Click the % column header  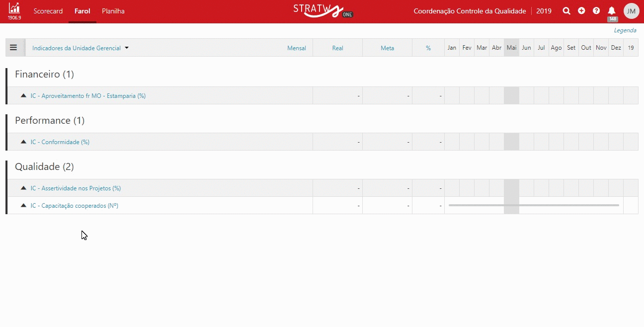428,48
